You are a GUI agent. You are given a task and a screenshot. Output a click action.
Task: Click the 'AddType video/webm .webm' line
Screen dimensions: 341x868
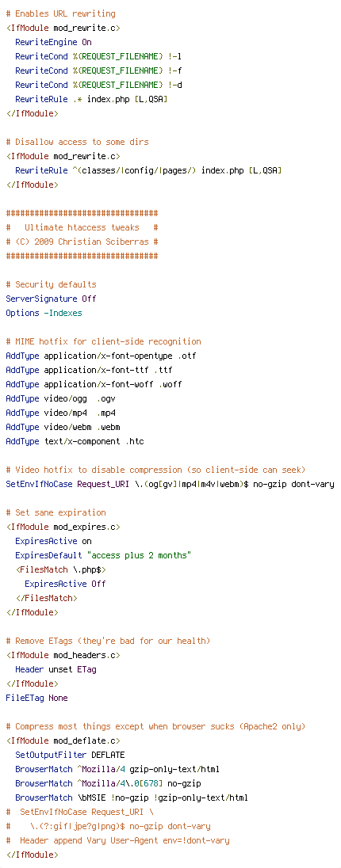click(x=63, y=428)
